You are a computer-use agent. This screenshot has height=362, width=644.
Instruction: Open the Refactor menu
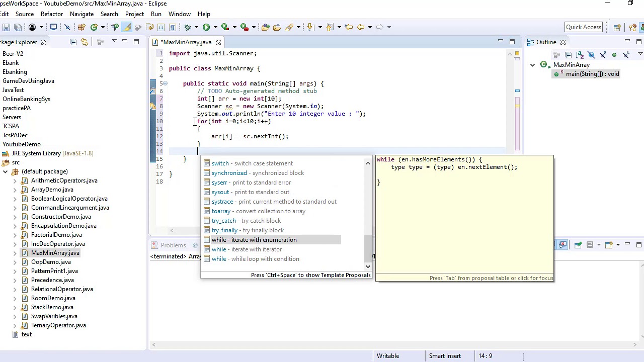52,14
